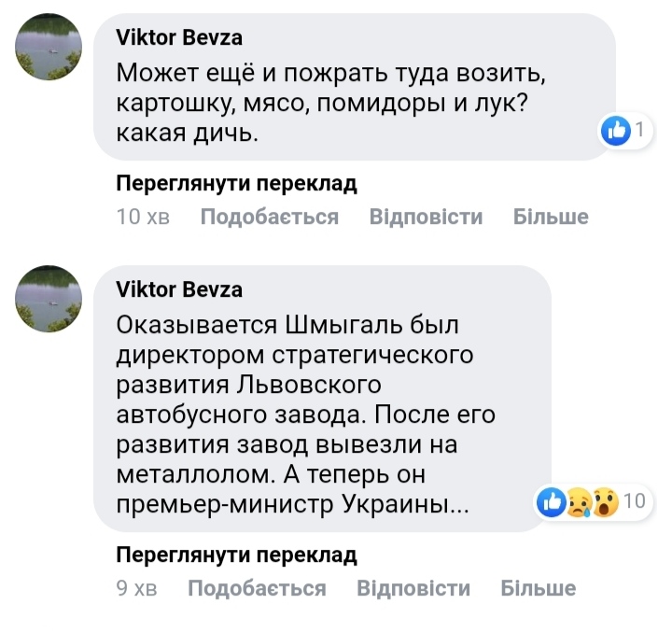Toggle Подобається on the 10 хв comment
Viewport: 672px width, 632px height.
(270, 218)
